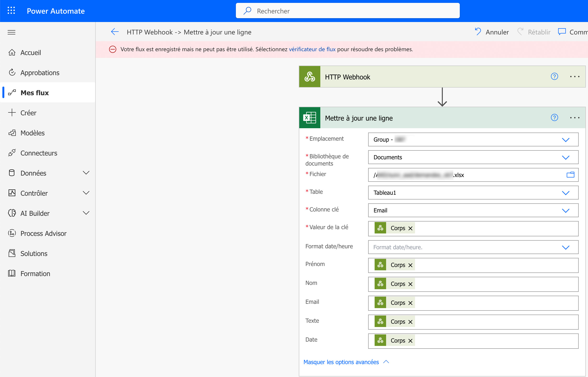Click the Solutions sidebar icon
Viewport: 588px width, 377px height.
(x=12, y=253)
